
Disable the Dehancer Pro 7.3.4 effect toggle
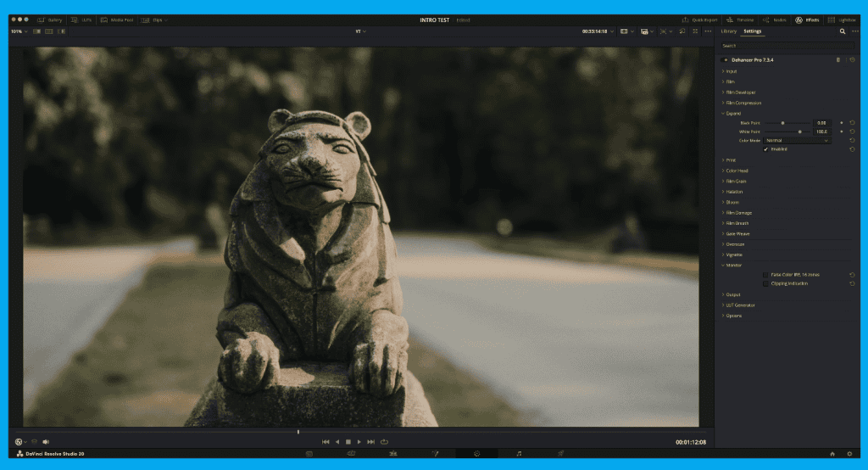[726, 60]
